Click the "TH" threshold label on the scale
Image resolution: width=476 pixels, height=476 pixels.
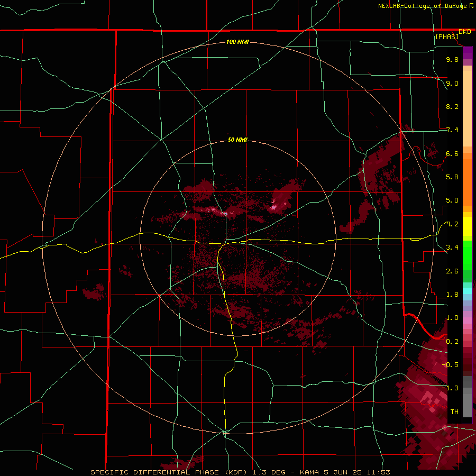click(x=454, y=412)
